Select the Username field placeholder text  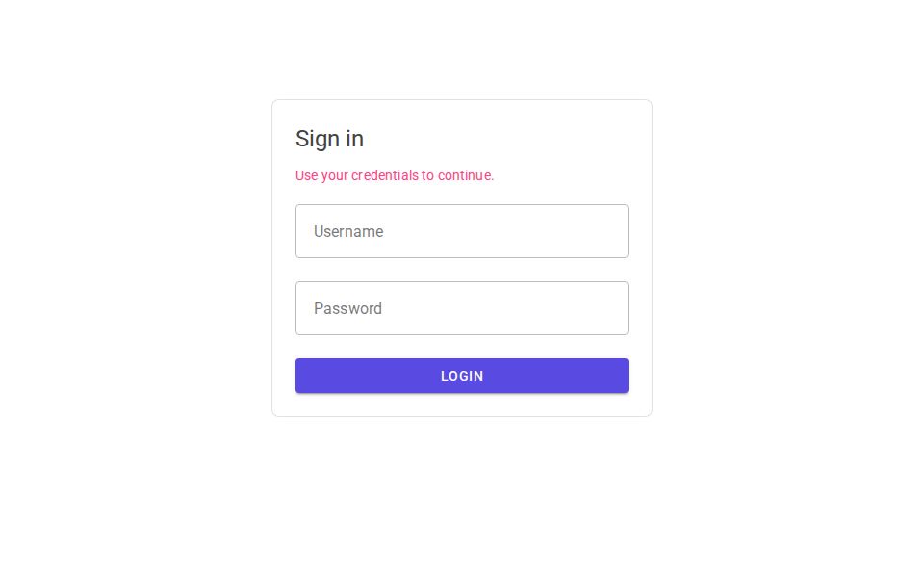tap(348, 231)
